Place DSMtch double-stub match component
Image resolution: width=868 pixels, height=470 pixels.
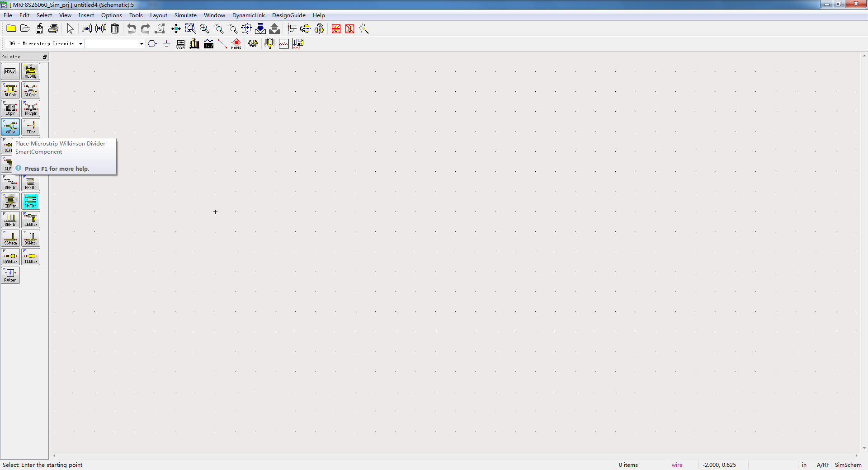(x=31, y=238)
